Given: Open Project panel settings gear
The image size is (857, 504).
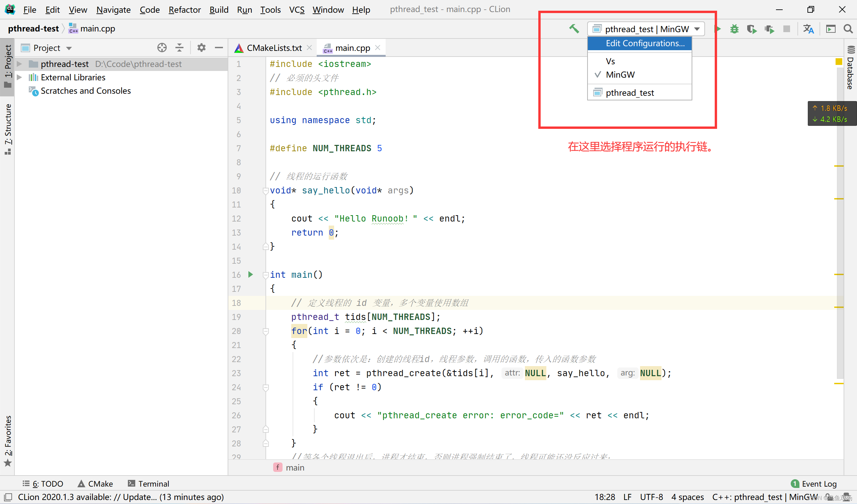Looking at the screenshot, I should 201,48.
